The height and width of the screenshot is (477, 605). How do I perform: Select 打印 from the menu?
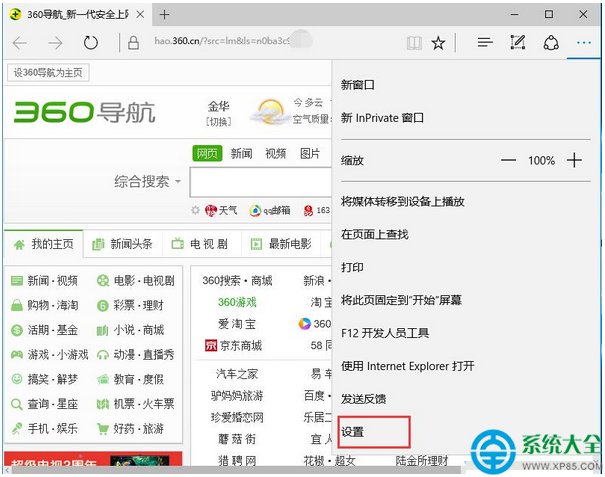(352, 267)
